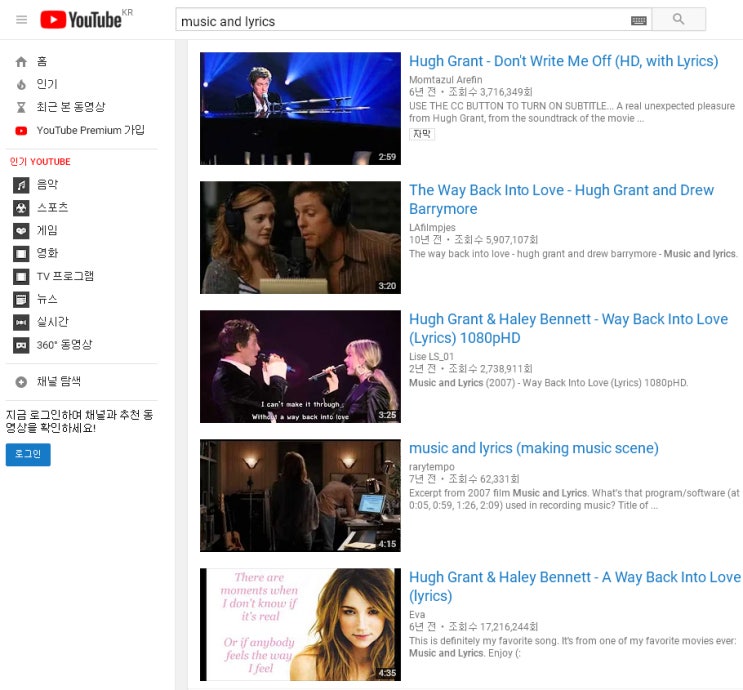Click the movies icon (영화)
This screenshot has height=690, width=743.
(x=21, y=254)
